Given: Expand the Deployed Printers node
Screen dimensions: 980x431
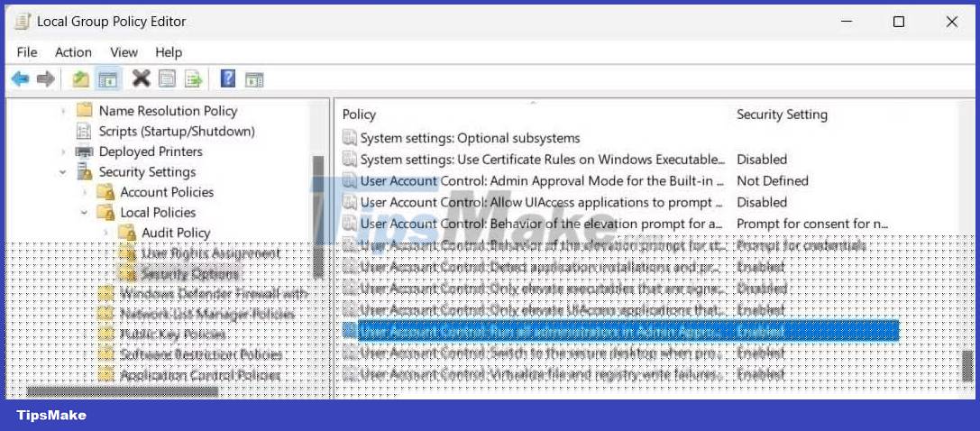Looking at the screenshot, I should [x=63, y=151].
